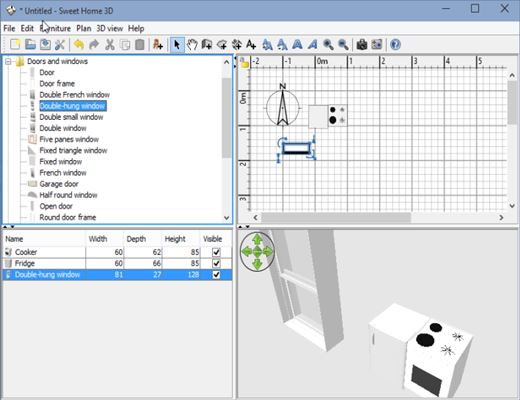Toggle italic text style
The height and width of the screenshot is (400, 520).
tap(312, 44)
